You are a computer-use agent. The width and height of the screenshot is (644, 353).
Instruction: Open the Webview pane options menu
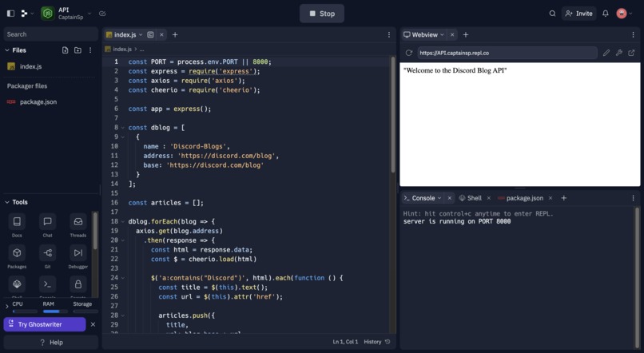(x=633, y=35)
